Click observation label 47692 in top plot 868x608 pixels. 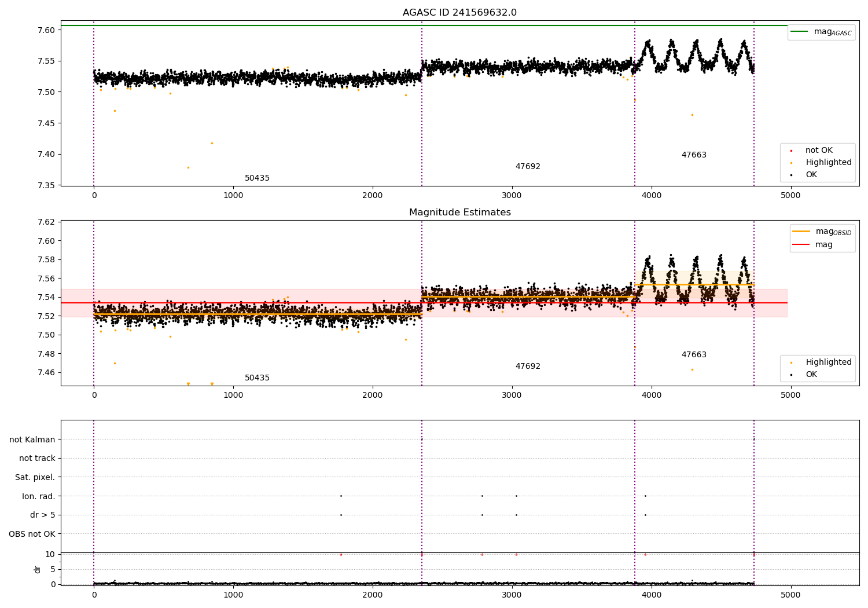(x=528, y=167)
